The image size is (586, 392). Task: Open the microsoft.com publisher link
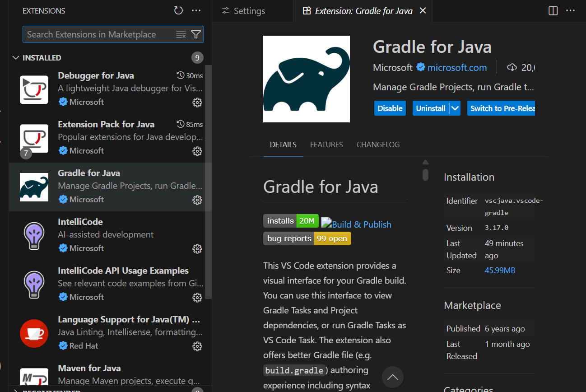pyautogui.click(x=457, y=67)
